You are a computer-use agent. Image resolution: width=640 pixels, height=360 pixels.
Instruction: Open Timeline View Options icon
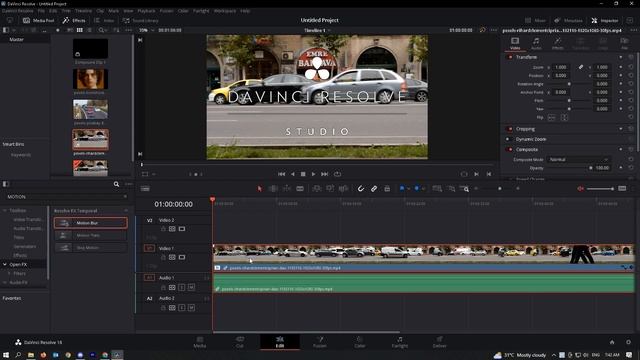pos(145,189)
